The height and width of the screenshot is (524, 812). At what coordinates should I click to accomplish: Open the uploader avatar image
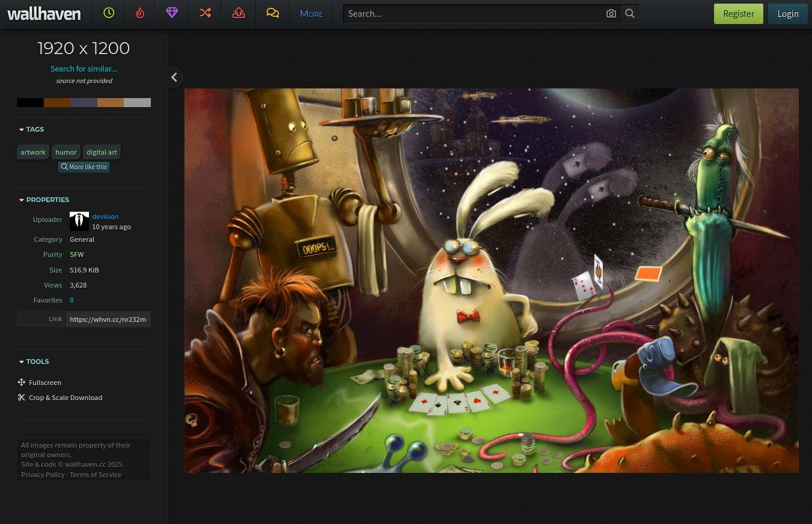click(x=79, y=221)
